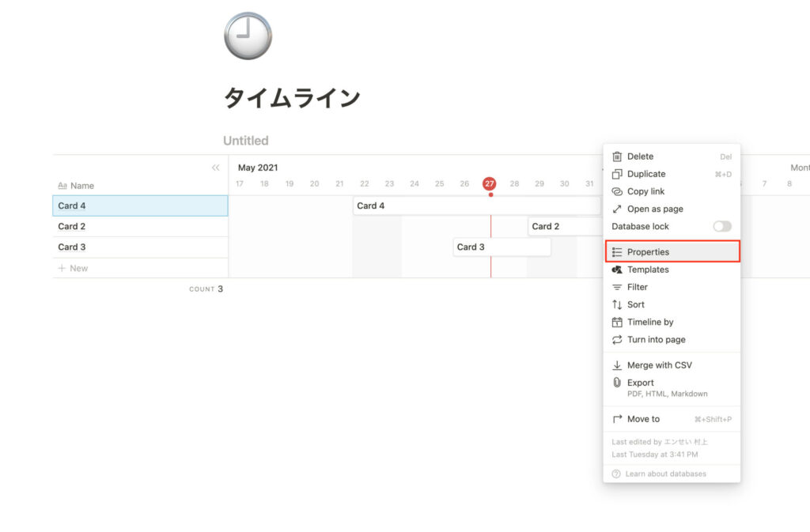Click the May 2021 month label

click(258, 168)
